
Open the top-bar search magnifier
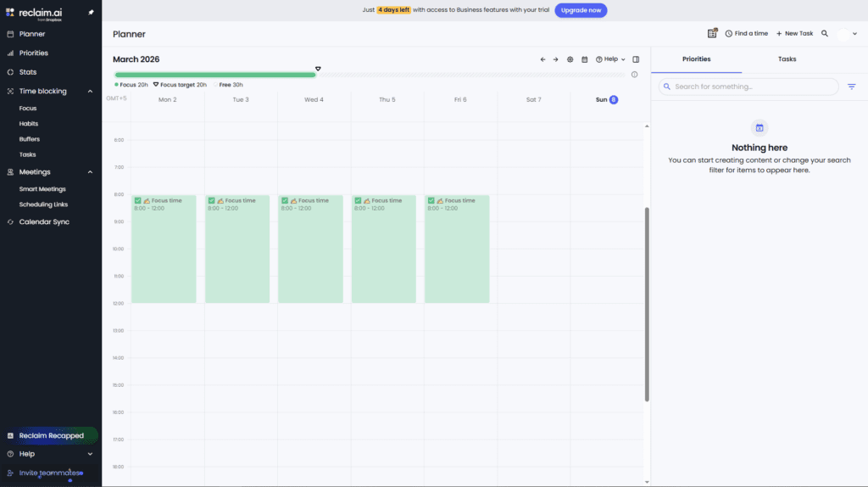825,33
